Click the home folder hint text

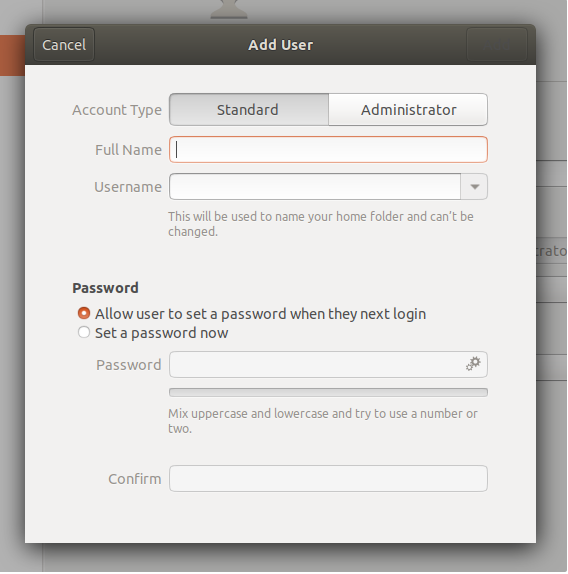[321, 224]
